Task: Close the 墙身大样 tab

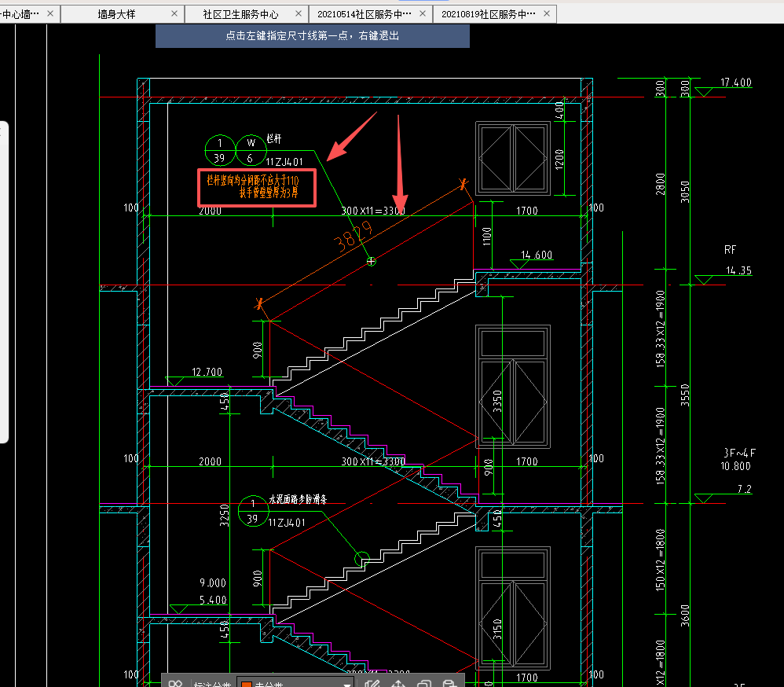Action: (174, 13)
